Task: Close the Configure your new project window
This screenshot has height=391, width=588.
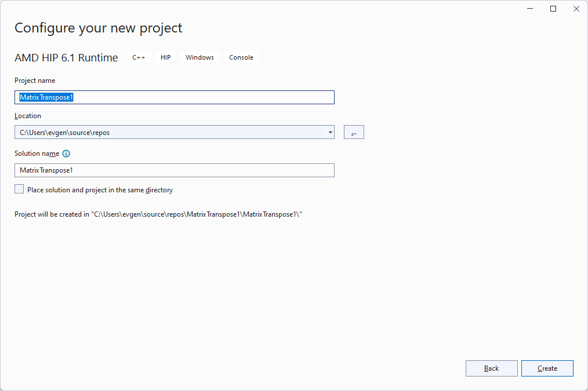Action: 576,9
